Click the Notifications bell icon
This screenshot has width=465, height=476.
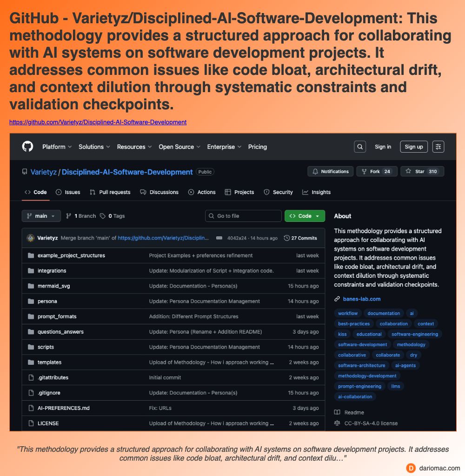point(315,172)
